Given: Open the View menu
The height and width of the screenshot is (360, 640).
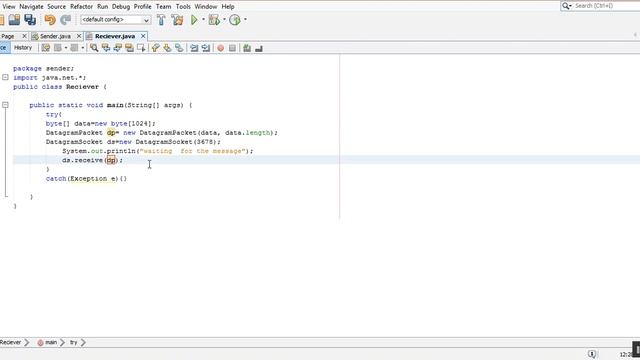Looking at the screenshot, I should click(9, 7).
